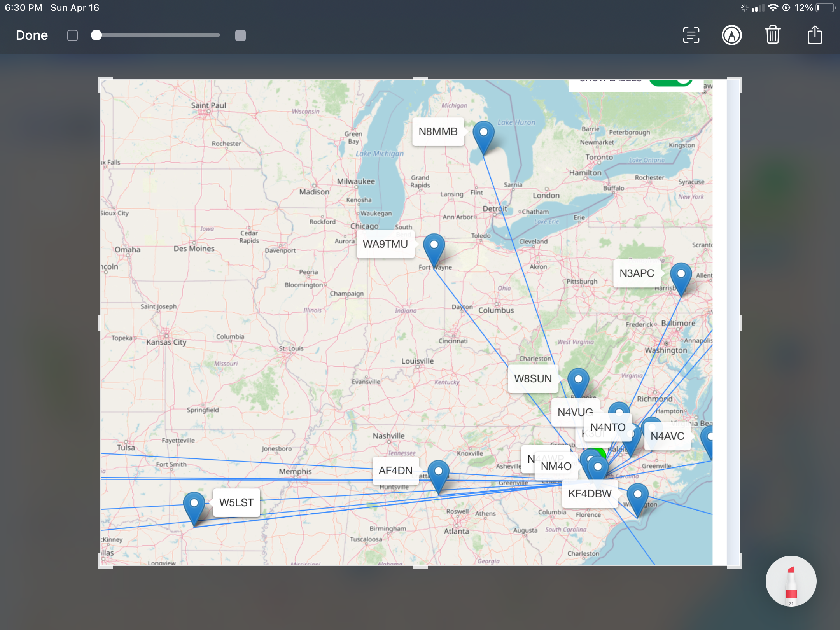Tap the Done button
This screenshot has height=630, width=840.
[x=32, y=35]
